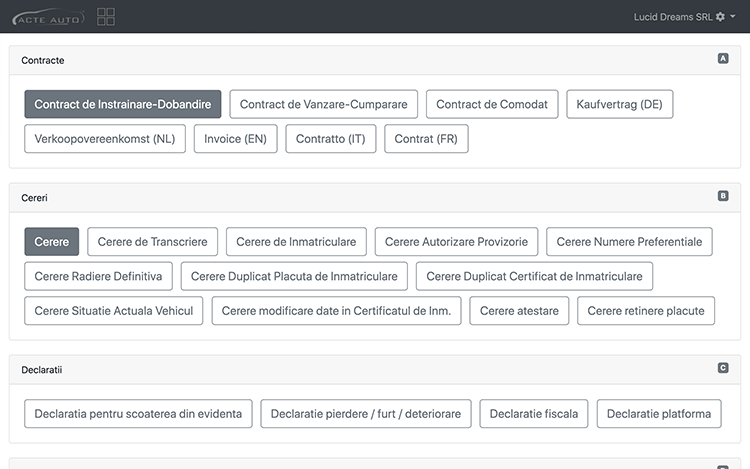Select Declaratia pentru scoaterea din evidenta

point(138,414)
